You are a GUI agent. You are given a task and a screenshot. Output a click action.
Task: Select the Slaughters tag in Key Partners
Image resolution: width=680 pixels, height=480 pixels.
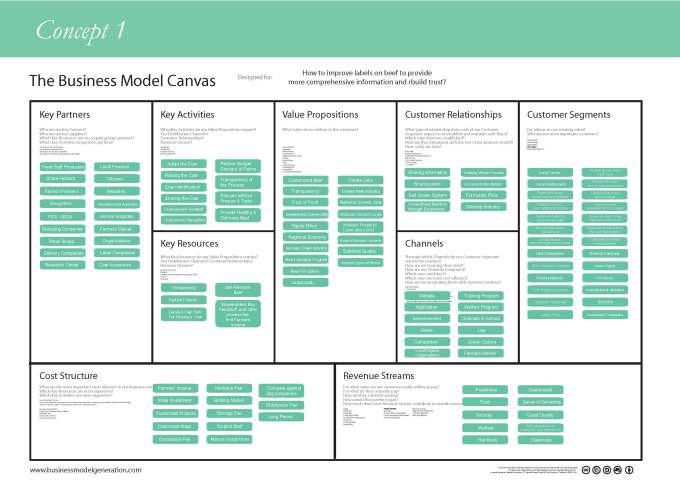[62, 203]
